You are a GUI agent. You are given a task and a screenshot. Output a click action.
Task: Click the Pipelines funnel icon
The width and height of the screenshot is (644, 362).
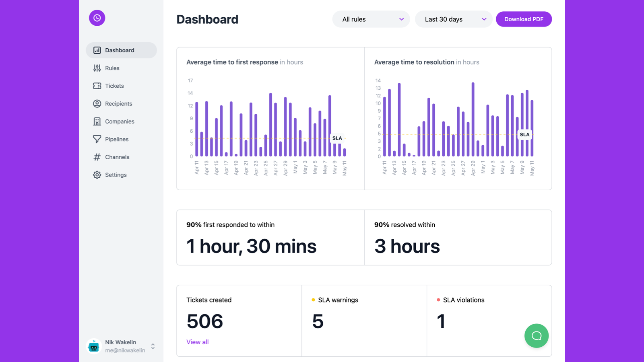click(97, 139)
